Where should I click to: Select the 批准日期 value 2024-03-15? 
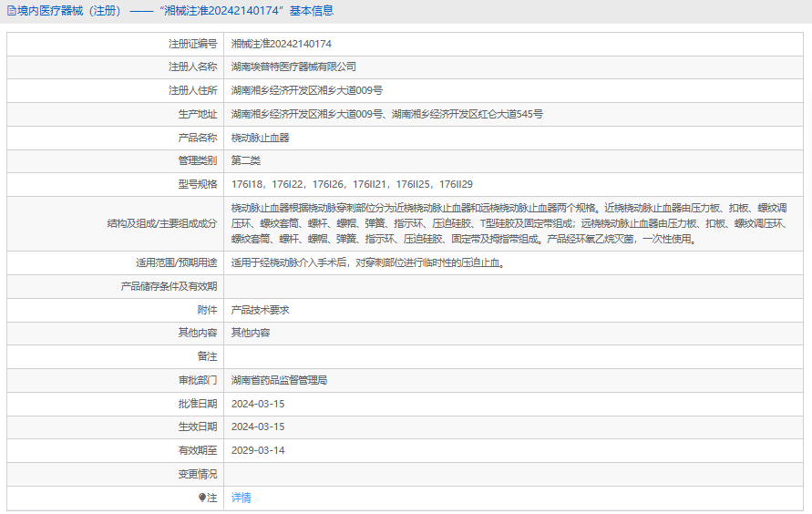[258, 404]
